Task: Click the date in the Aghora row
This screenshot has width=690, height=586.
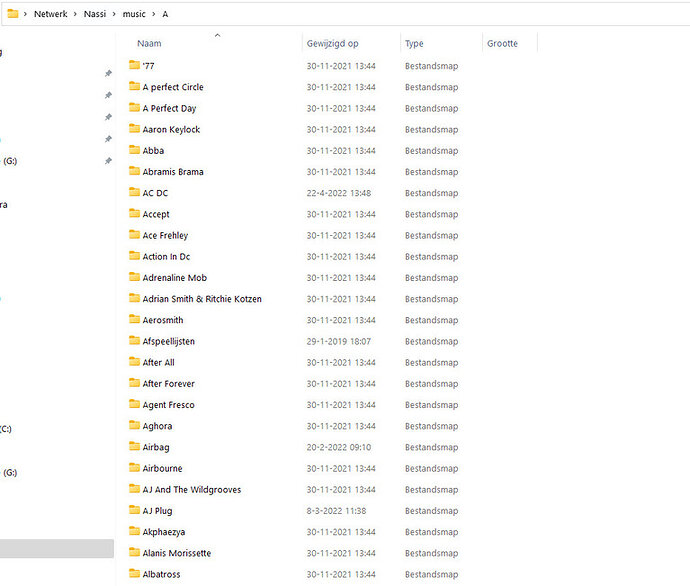Action: click(x=341, y=426)
